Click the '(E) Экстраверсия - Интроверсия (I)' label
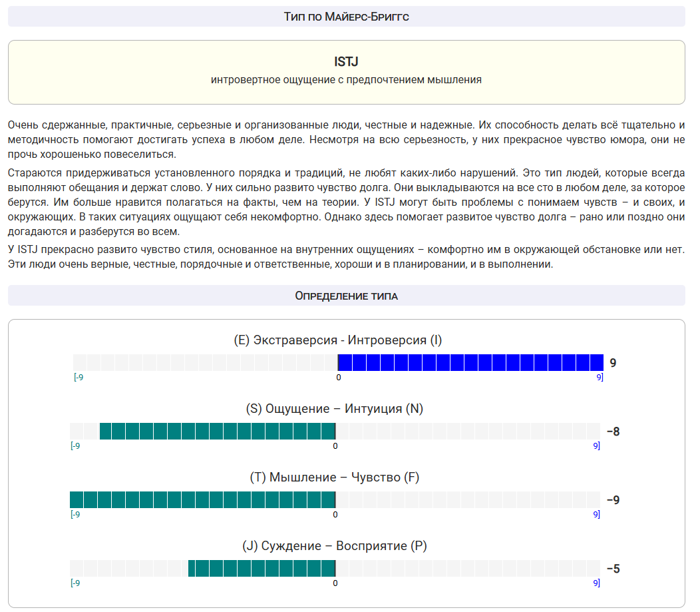 click(x=338, y=340)
